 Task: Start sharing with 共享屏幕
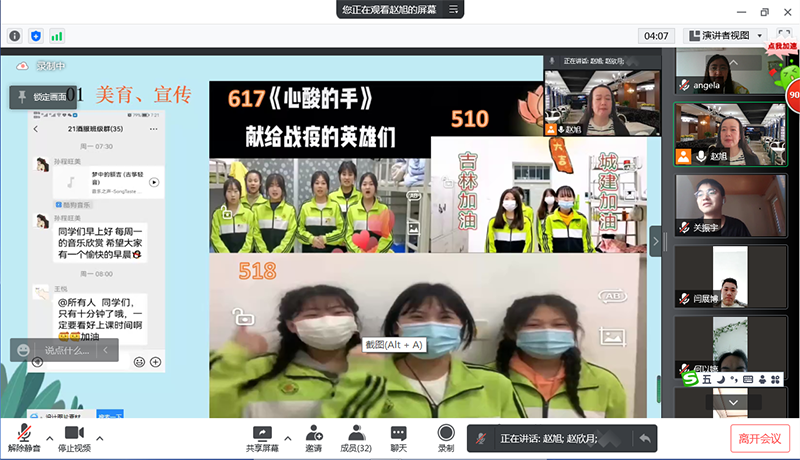click(262, 439)
